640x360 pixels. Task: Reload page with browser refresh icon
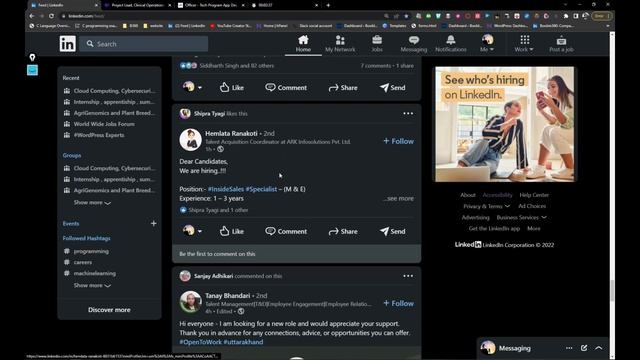click(x=51, y=16)
